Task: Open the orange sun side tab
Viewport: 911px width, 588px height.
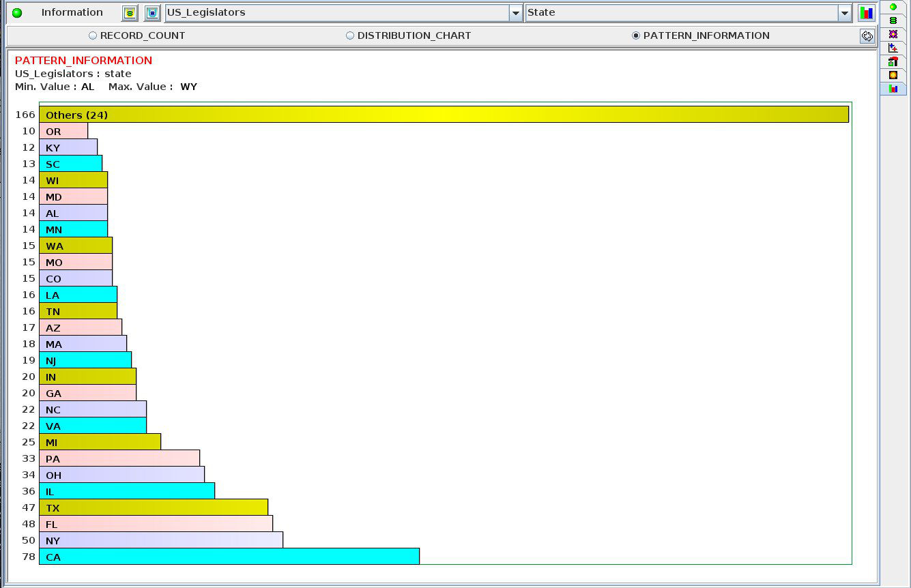Action: pyautogui.click(x=893, y=75)
